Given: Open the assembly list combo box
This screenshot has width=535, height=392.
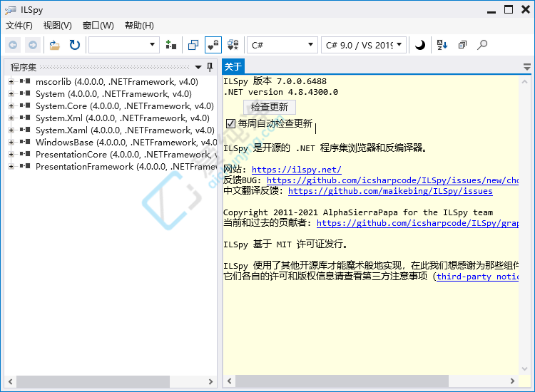Looking at the screenshot, I should click(x=124, y=45).
